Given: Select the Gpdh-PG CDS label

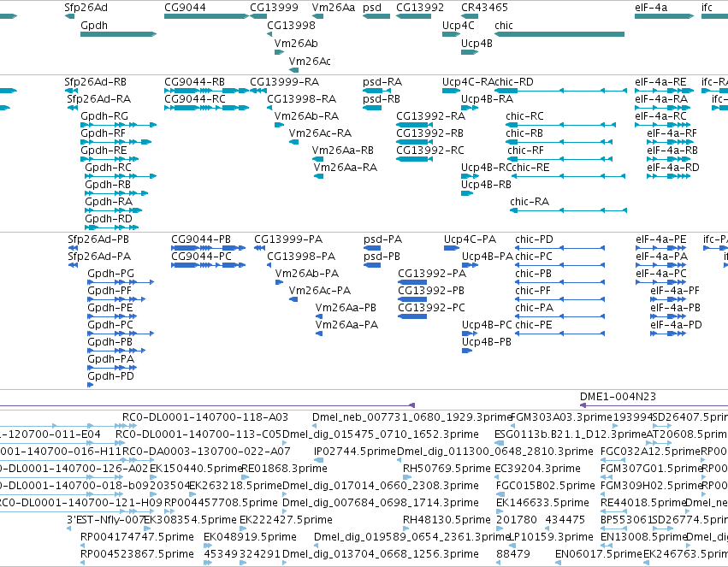Looking at the screenshot, I should [111, 274].
